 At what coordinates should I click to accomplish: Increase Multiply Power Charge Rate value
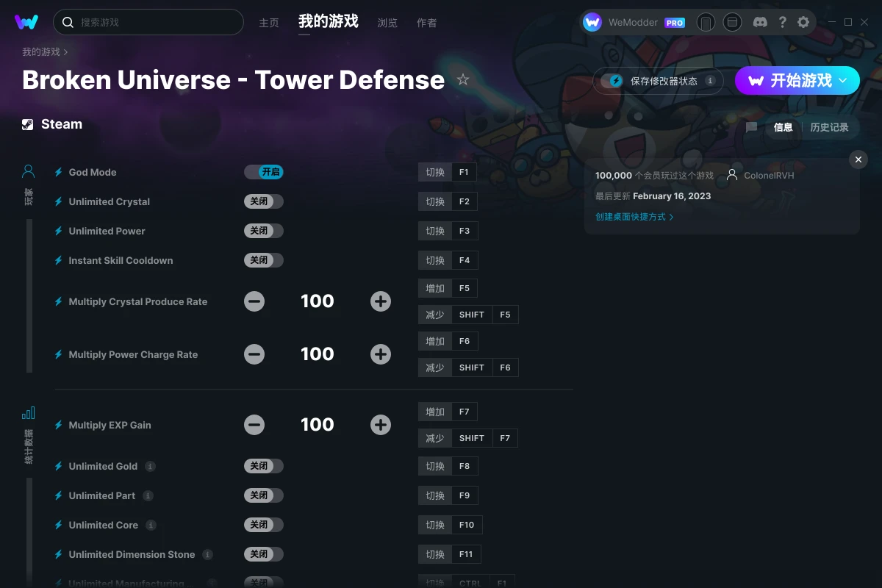click(x=381, y=354)
